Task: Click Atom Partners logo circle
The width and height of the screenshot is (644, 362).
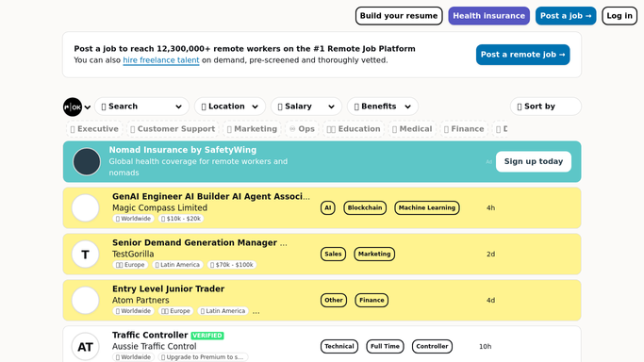Action: [x=86, y=300]
